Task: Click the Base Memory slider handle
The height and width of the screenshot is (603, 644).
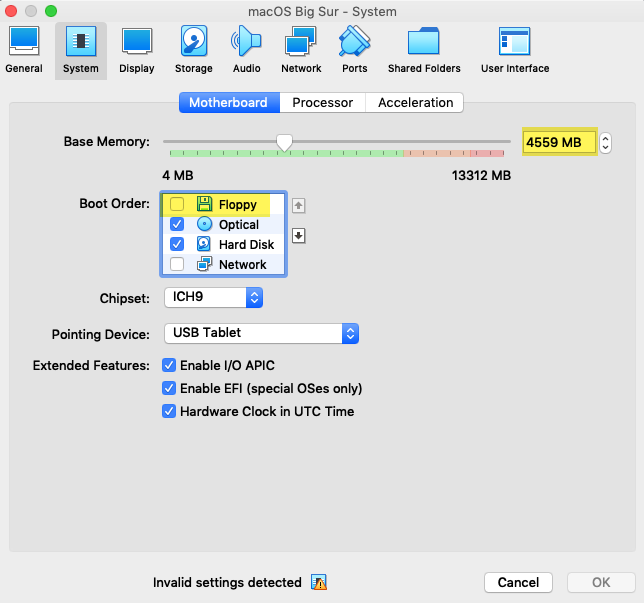Action: click(284, 143)
